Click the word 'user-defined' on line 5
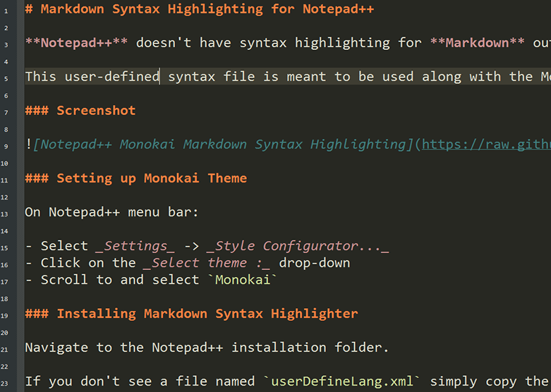551x392 pixels. click(x=112, y=77)
